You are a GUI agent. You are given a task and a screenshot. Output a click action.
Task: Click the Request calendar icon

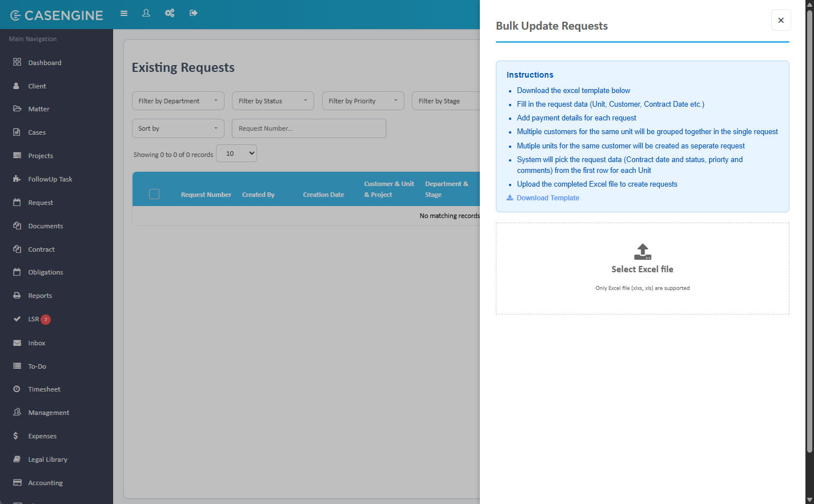coord(17,202)
